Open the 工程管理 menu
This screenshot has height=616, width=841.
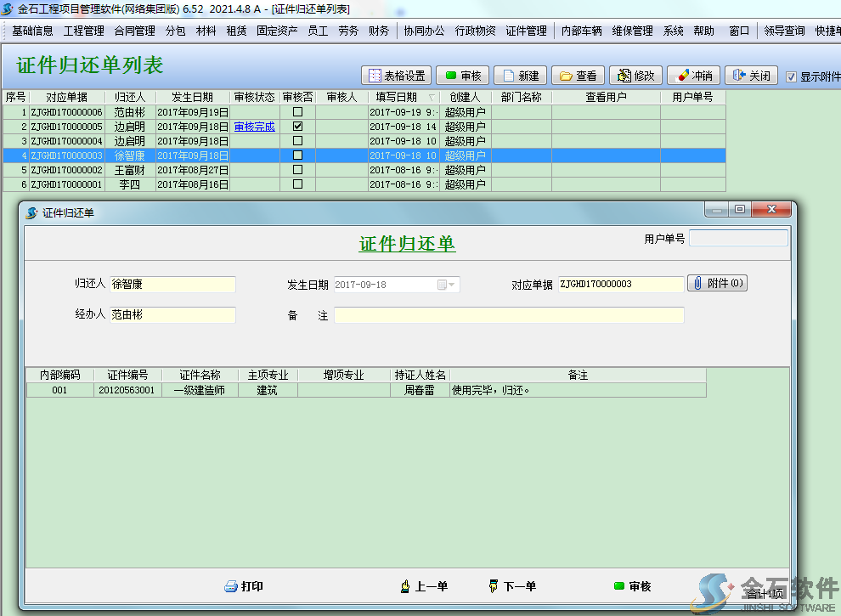point(83,31)
